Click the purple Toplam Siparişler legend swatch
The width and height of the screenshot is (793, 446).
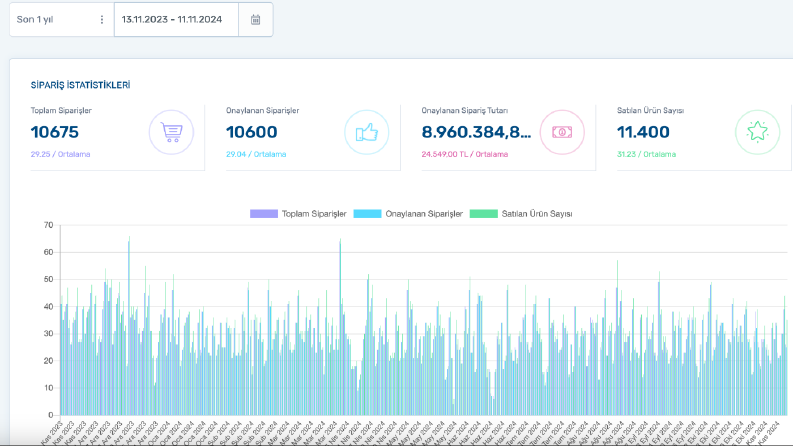click(x=263, y=214)
